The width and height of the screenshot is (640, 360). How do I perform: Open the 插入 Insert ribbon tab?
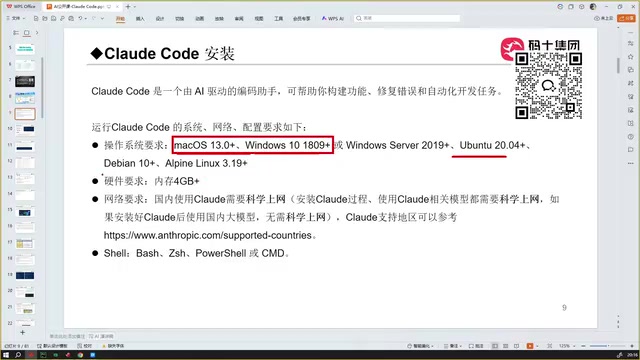(x=140, y=19)
